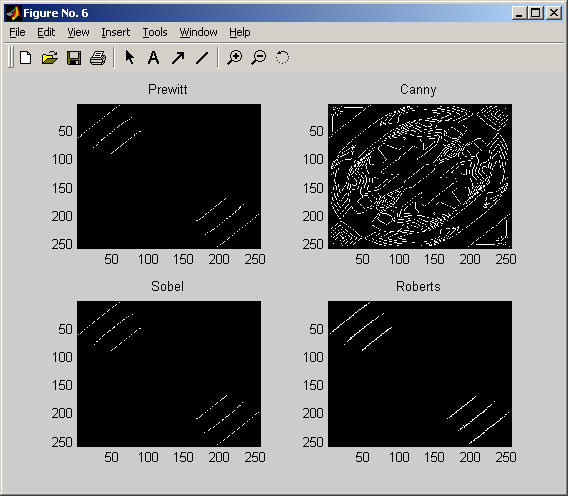This screenshot has width=568, height=496.
Task: Expand the Insert menu
Action: coord(116,32)
